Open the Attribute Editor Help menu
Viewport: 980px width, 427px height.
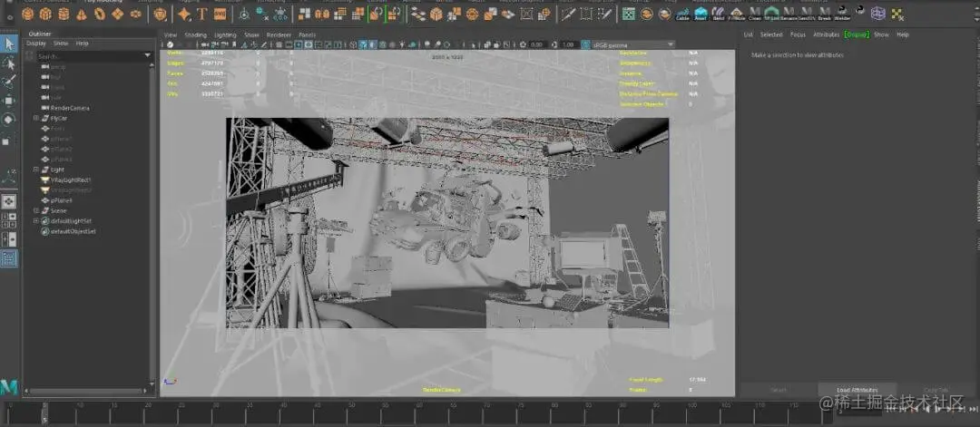pyautogui.click(x=903, y=35)
